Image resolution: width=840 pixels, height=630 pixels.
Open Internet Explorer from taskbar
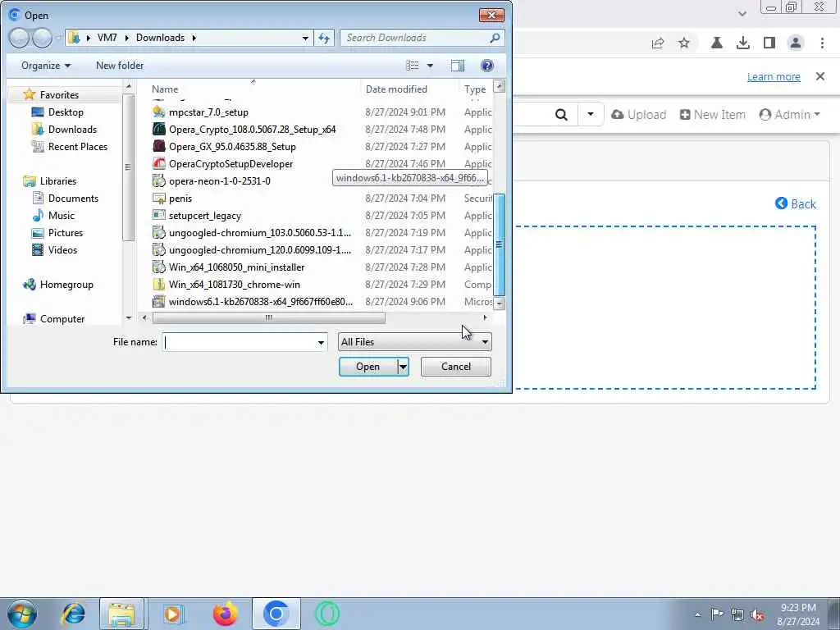(x=73, y=614)
